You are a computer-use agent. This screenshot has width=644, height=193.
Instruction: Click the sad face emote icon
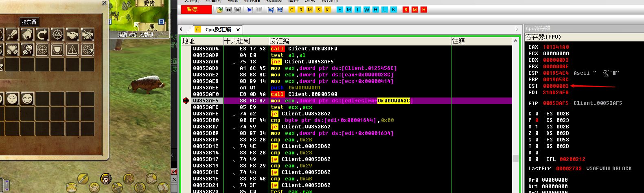click(12, 99)
